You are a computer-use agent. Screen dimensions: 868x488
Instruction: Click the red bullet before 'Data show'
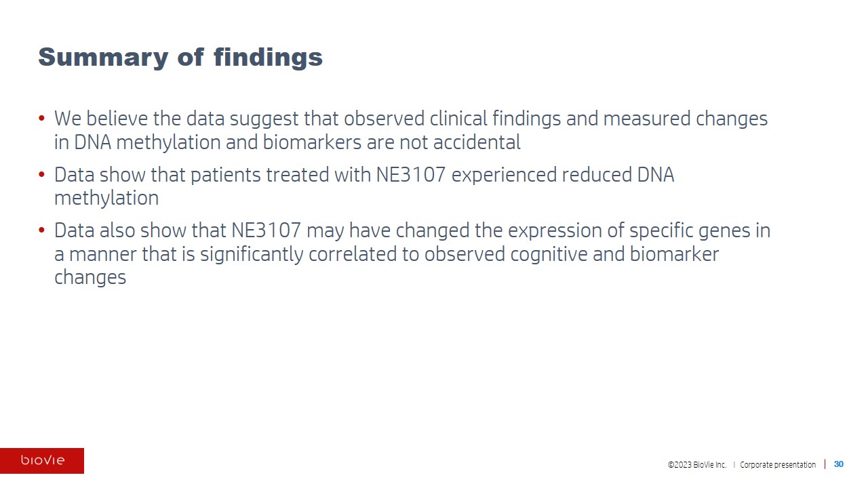pos(42,175)
